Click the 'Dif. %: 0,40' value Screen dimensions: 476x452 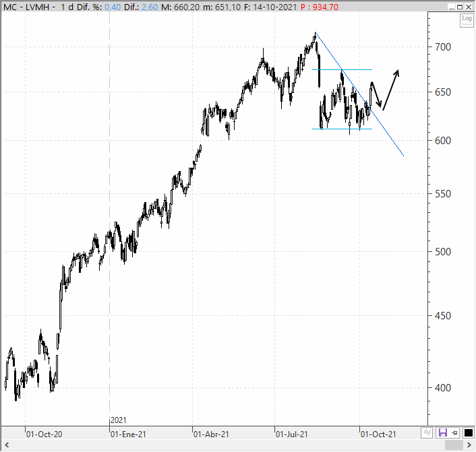(x=98, y=7)
